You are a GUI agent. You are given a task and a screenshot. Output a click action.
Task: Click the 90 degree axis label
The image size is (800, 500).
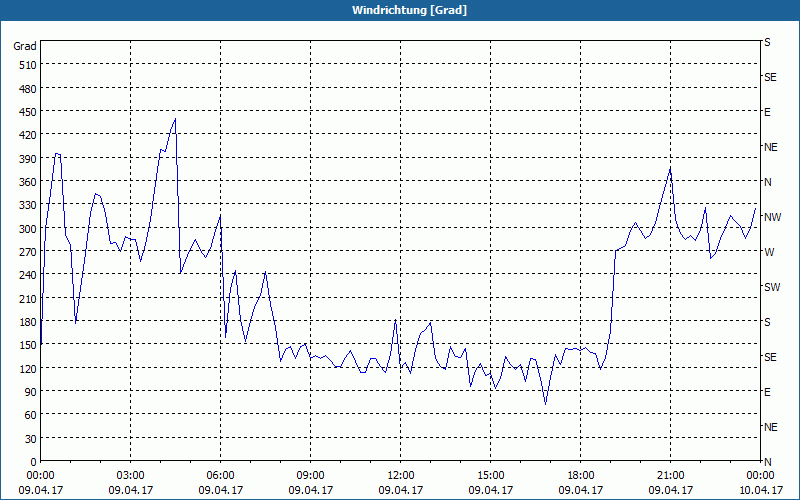pos(31,392)
